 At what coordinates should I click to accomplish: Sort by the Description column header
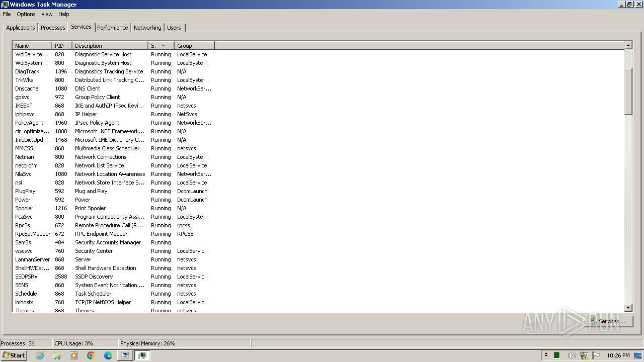[x=110, y=45]
